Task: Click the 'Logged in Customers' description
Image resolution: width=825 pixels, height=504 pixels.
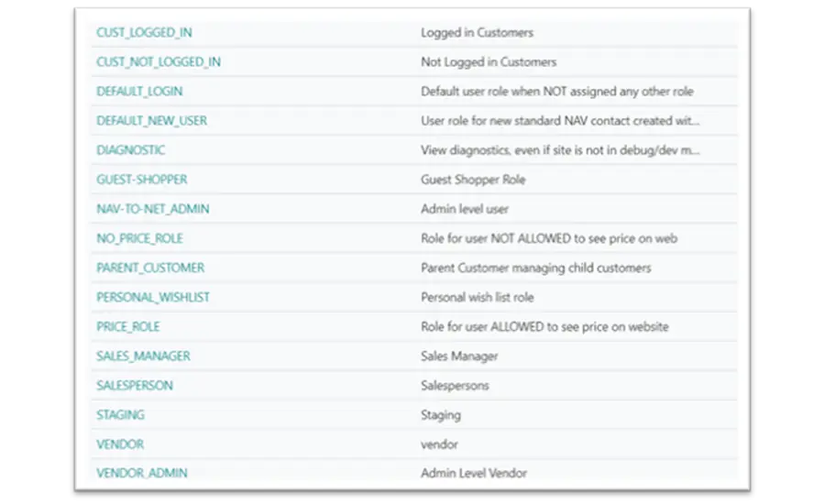Action: [x=477, y=33]
